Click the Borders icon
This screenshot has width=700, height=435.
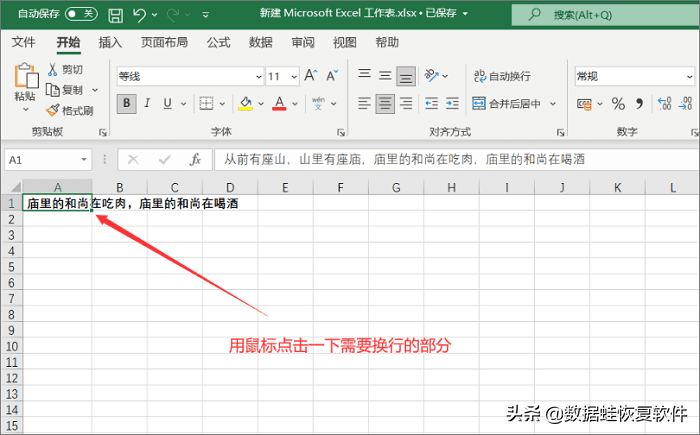pos(206,104)
